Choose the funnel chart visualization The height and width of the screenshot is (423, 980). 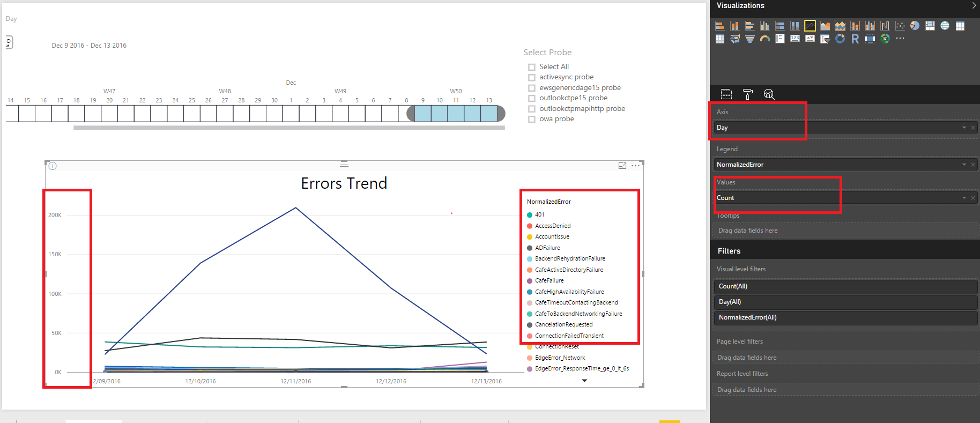749,39
